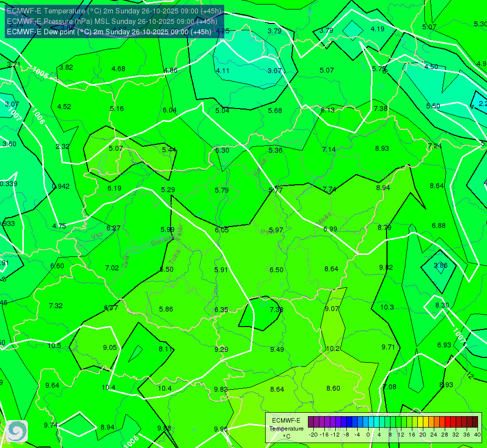Click the temperature value 5.16
The image size is (487, 448).
(x=117, y=109)
